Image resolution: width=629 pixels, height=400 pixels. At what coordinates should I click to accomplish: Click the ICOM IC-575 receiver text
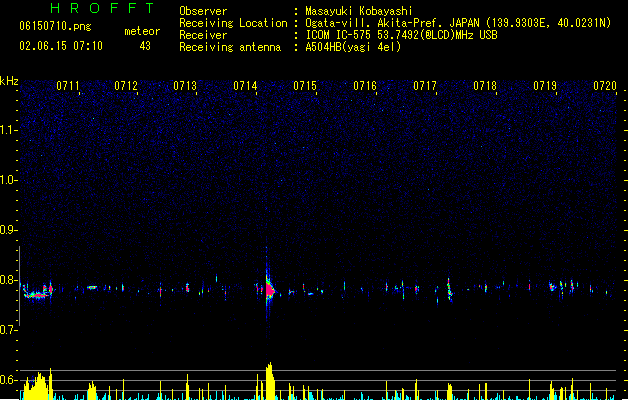[x=402, y=35]
